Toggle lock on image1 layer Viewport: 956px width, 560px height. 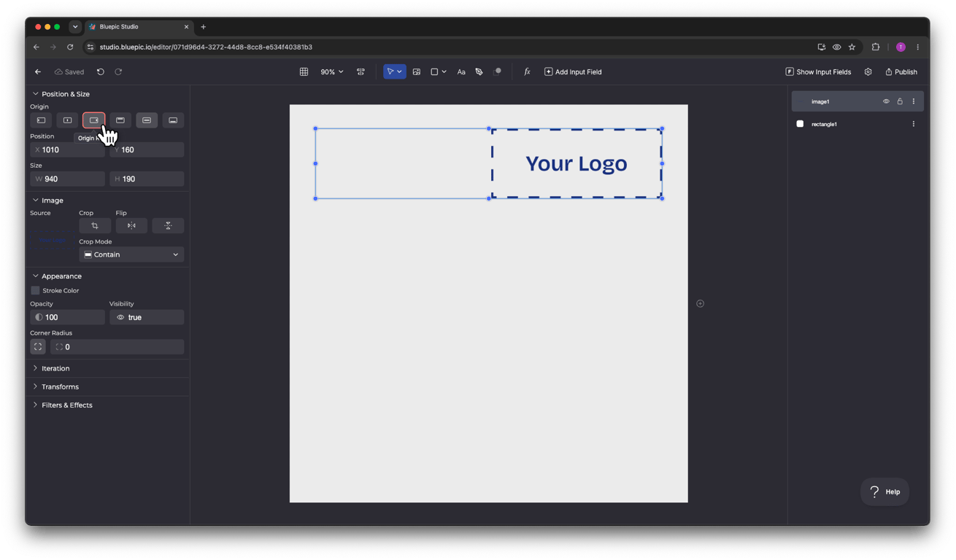click(x=900, y=101)
